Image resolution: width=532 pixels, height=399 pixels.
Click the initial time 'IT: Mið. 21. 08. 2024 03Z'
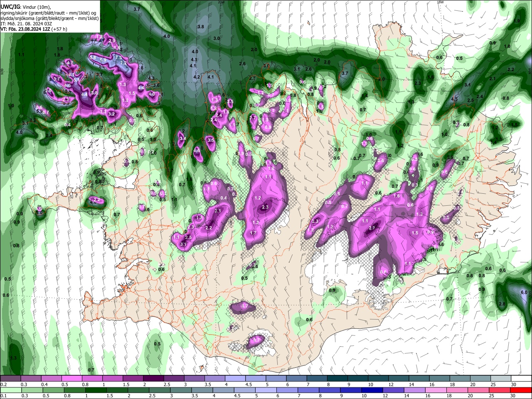(26, 24)
